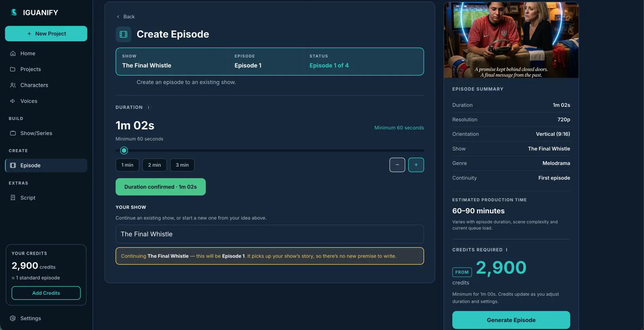Go Back to previous page
This screenshot has width=644, height=330.
tap(126, 16)
